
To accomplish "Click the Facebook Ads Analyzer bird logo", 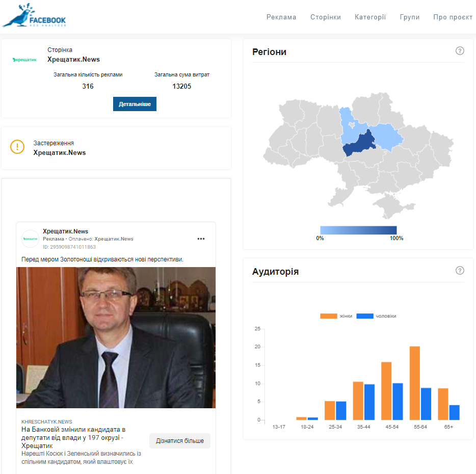I will [34, 15].
